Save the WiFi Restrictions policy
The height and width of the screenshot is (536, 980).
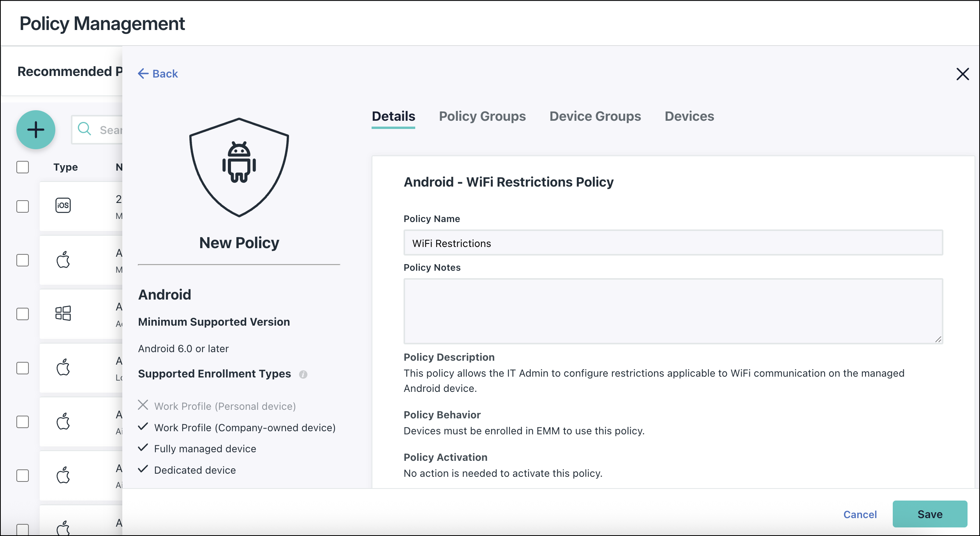tap(930, 514)
